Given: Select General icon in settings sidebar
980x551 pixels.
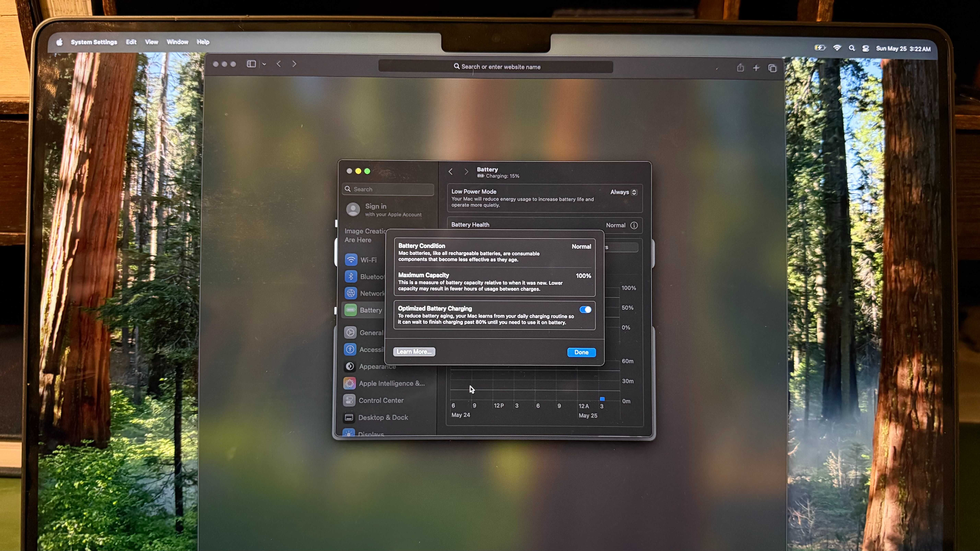Looking at the screenshot, I should (x=350, y=332).
